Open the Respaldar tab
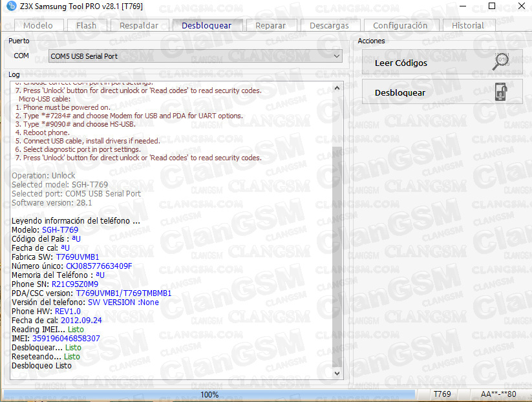Screen dimensions: 532x402 click(139, 25)
